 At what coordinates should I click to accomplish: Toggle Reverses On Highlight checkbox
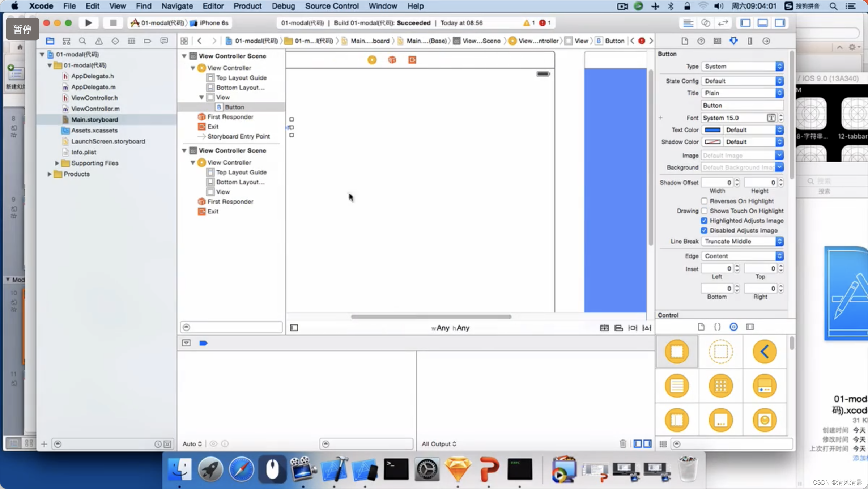click(x=704, y=201)
